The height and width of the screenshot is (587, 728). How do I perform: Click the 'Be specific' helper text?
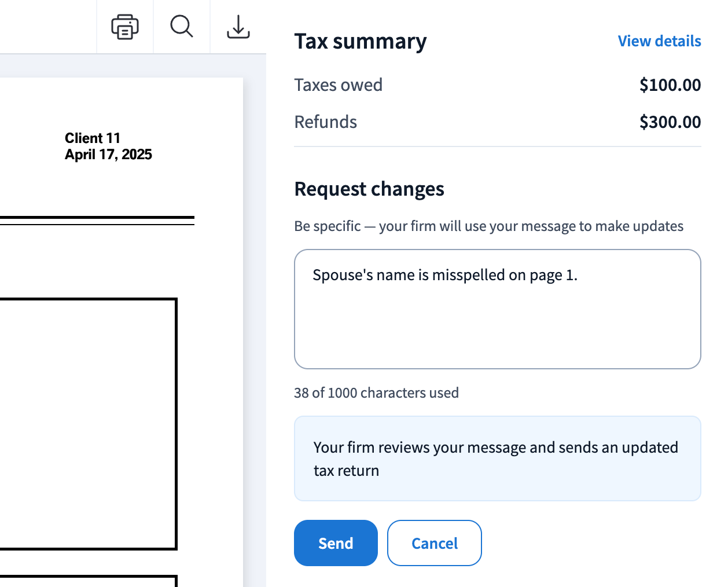(489, 226)
